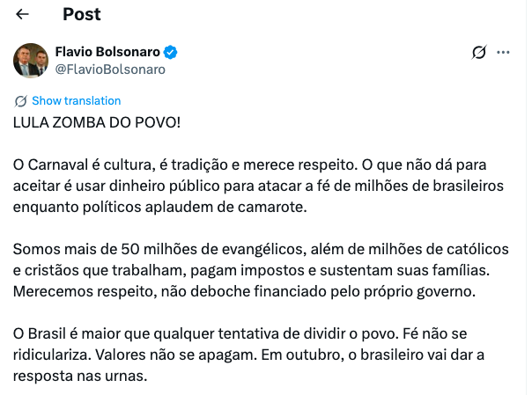Viewport: 532px width, 395px height.
Task: Show translation of the post
Action: pos(76,100)
